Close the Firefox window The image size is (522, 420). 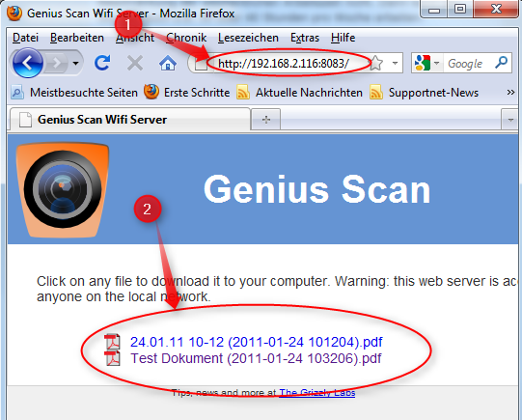pos(496,9)
